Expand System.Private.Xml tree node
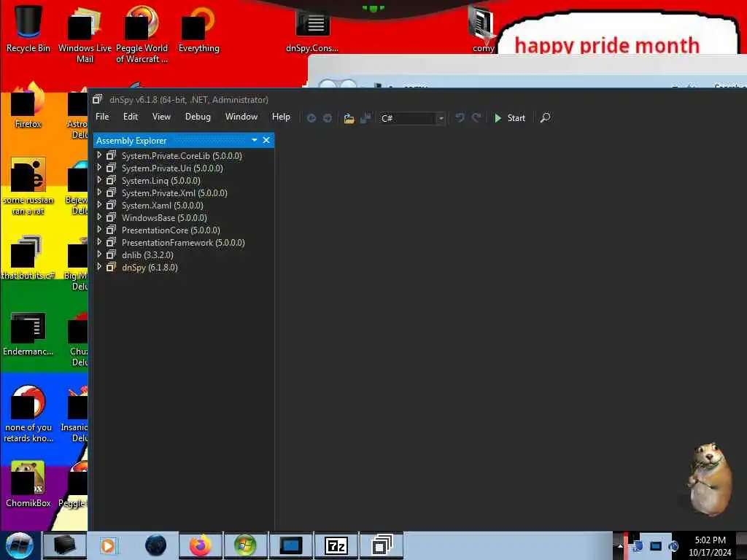Screen dimensions: 747x560 pos(99,192)
